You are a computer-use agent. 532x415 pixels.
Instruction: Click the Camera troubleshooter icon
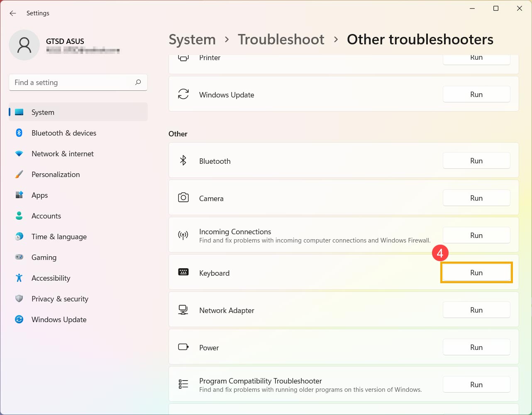183,198
